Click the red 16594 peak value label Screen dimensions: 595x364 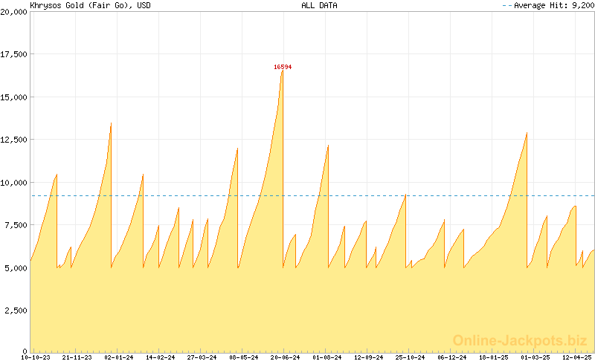point(283,67)
